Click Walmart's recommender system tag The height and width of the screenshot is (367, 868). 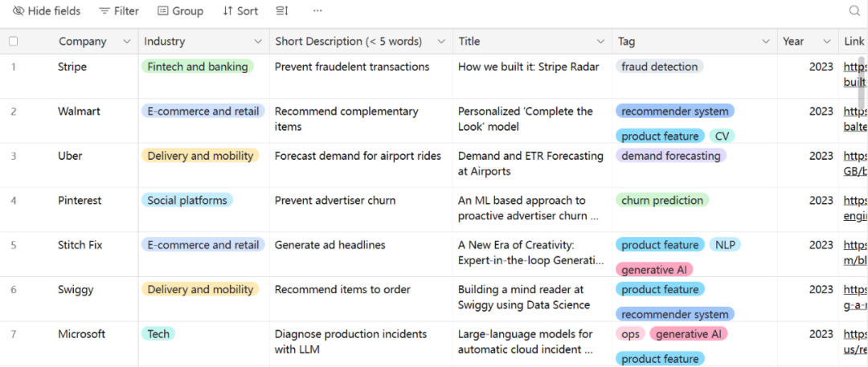pos(675,112)
